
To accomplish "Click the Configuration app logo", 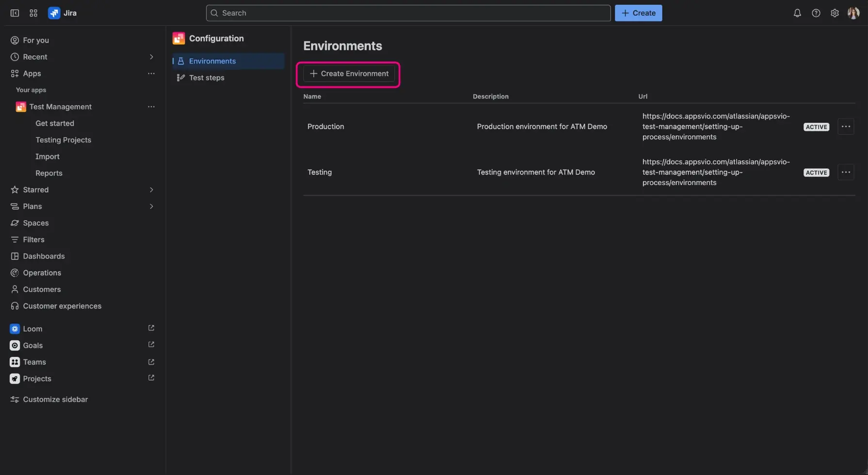I will (x=178, y=38).
